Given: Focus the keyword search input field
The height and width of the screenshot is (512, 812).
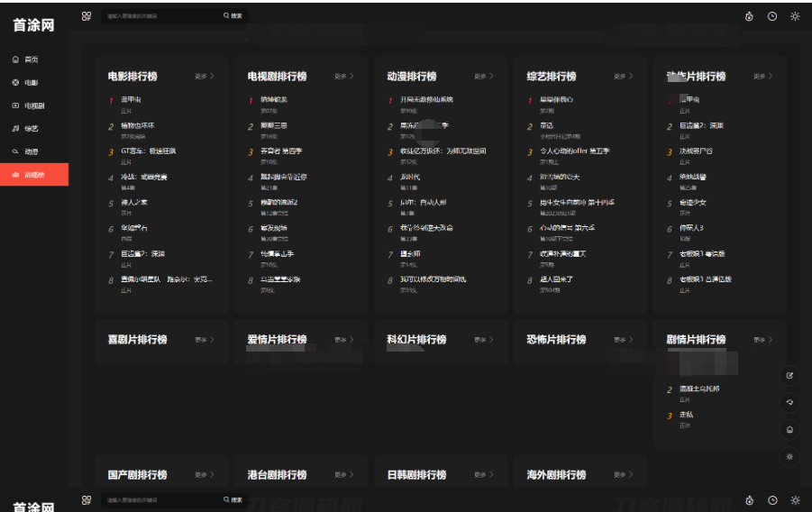Looking at the screenshot, I should tap(162, 16).
